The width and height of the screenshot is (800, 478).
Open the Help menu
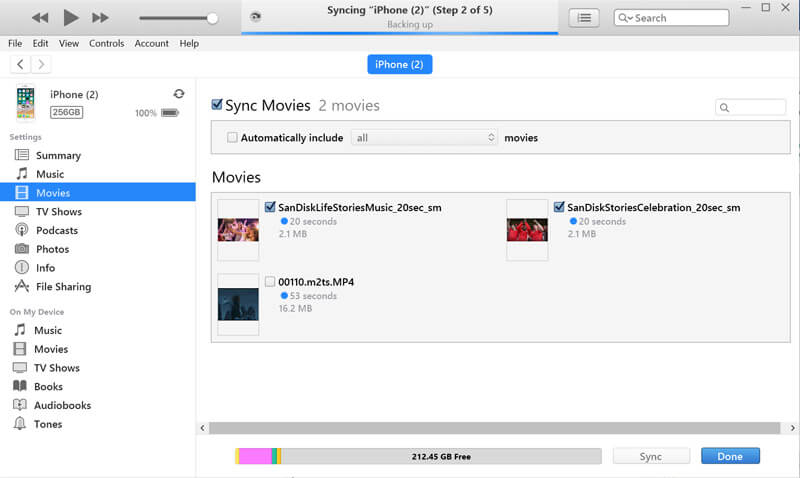tap(189, 43)
